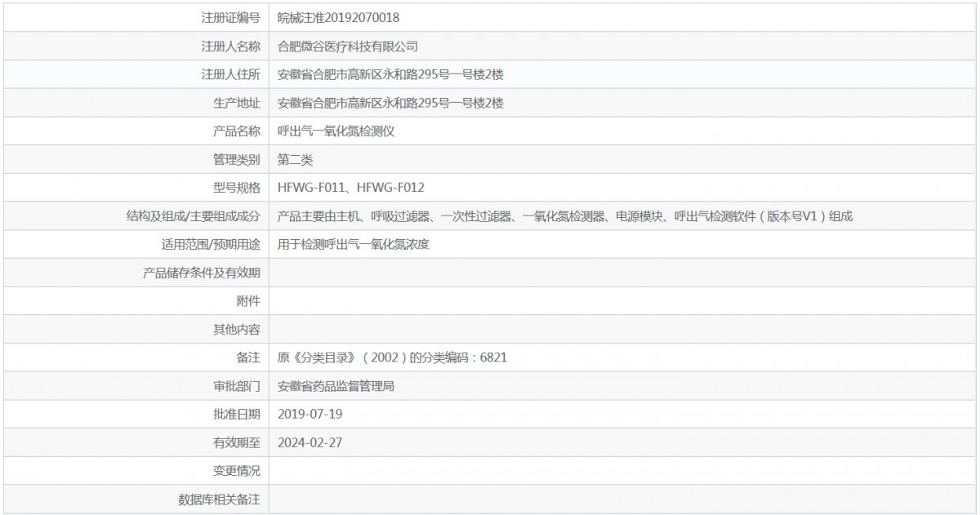
Task: Click the 注册人名称 label
Action: click(231, 47)
